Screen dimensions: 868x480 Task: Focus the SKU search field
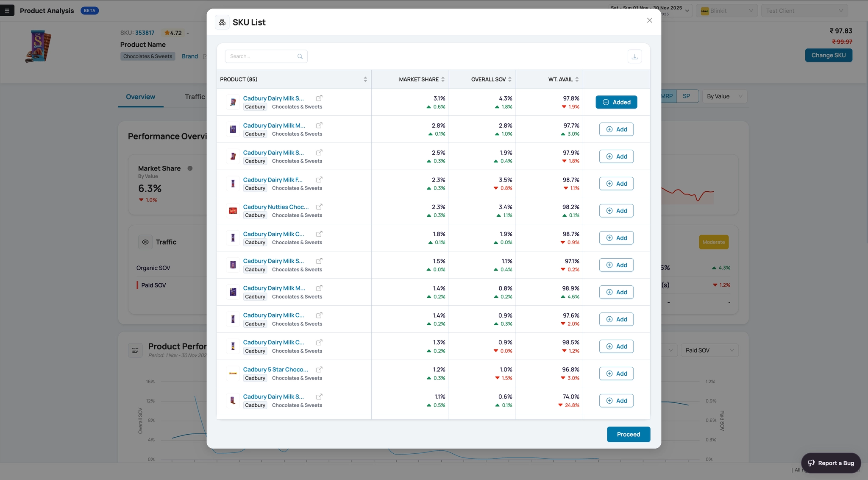pyautogui.click(x=266, y=56)
